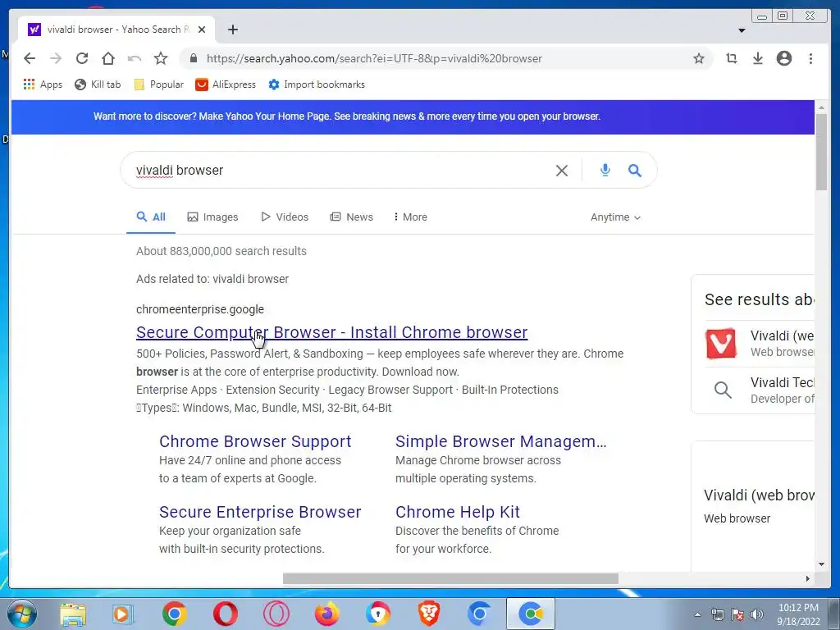This screenshot has width=840, height=630.
Task: Open a new tab with plus button
Action: (232, 30)
